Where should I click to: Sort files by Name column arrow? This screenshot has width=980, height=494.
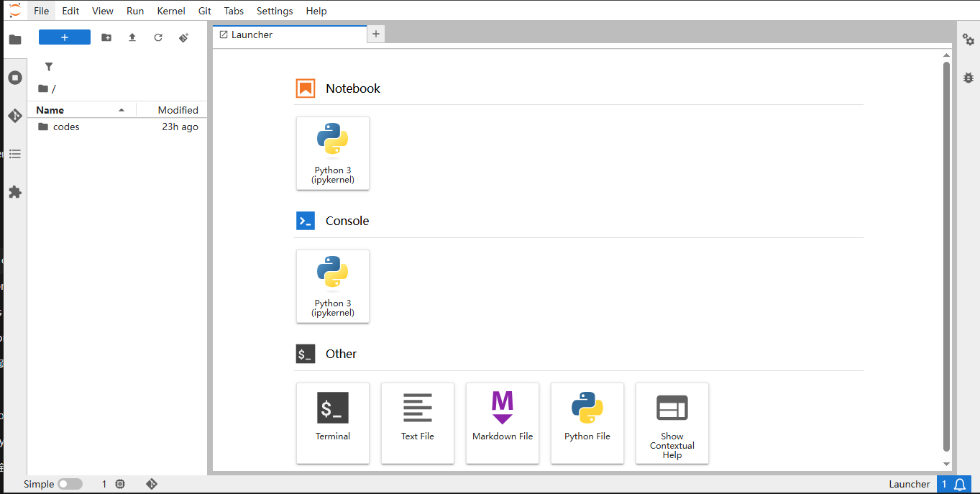[x=122, y=110]
